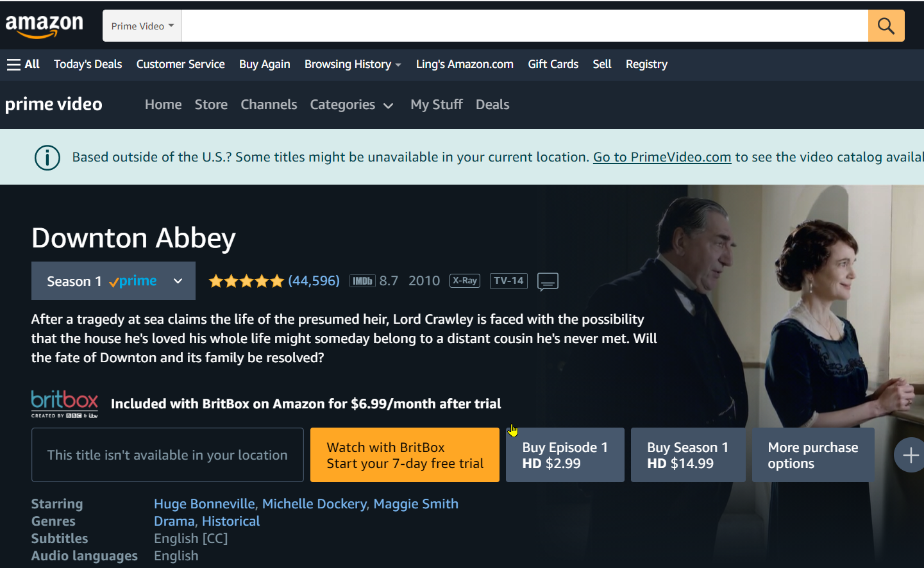Click the info circle icon in banner
The image size is (924, 568).
(47, 158)
